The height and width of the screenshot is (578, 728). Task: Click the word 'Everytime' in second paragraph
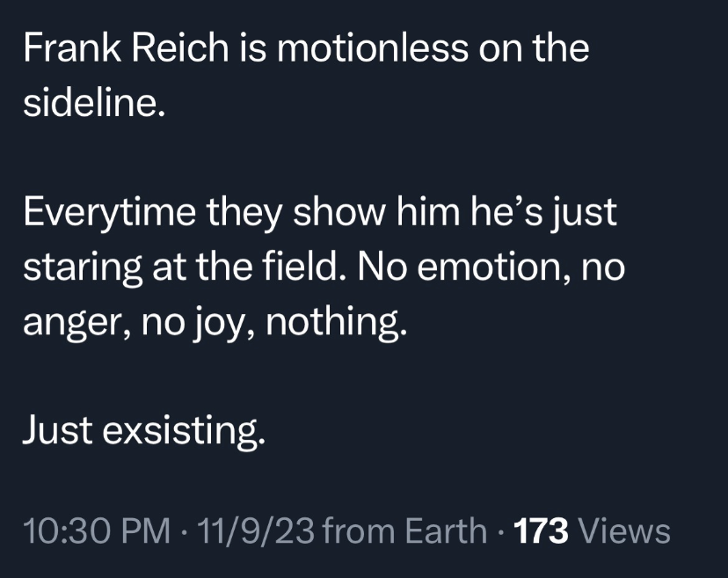click(110, 214)
